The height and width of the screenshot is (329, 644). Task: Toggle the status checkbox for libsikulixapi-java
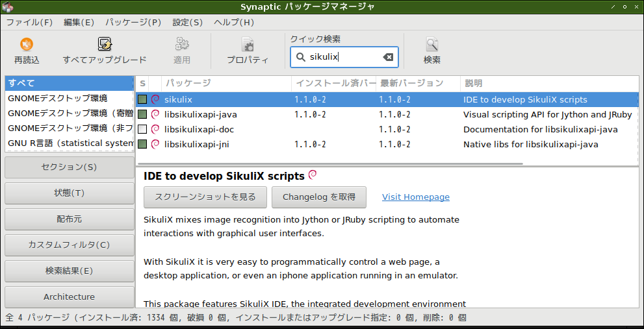click(142, 114)
